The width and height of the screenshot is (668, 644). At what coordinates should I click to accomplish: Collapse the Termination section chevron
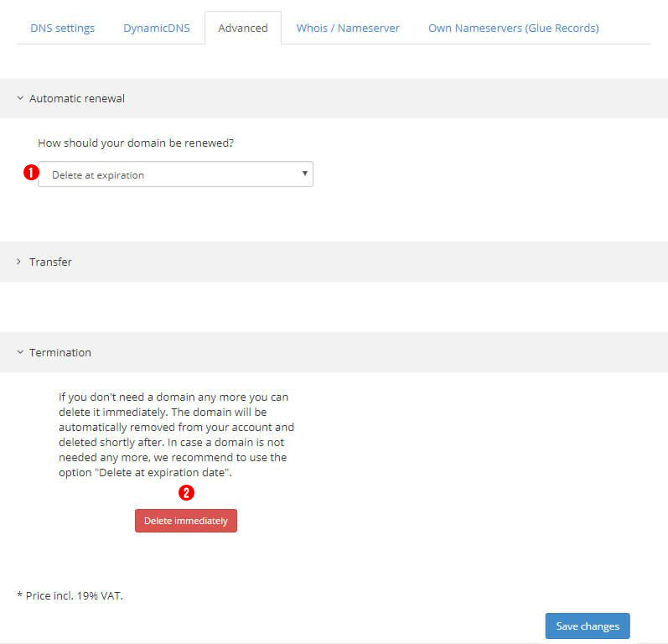click(x=20, y=352)
